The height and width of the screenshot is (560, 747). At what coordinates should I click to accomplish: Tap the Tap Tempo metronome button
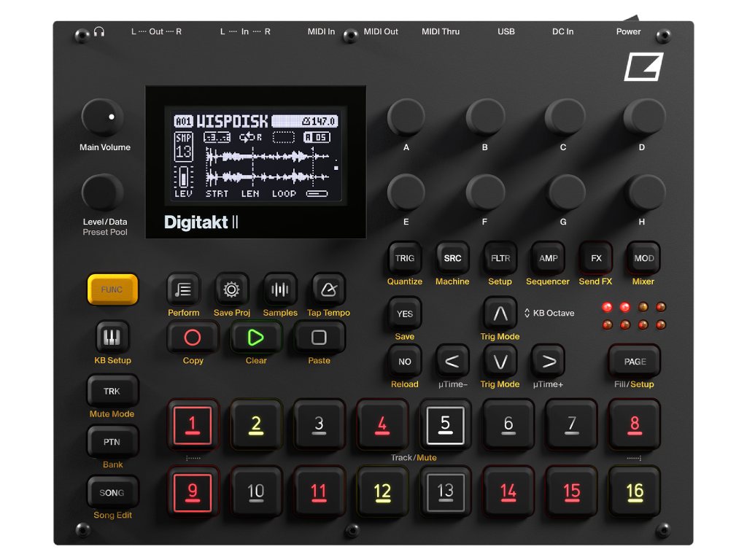(x=328, y=290)
